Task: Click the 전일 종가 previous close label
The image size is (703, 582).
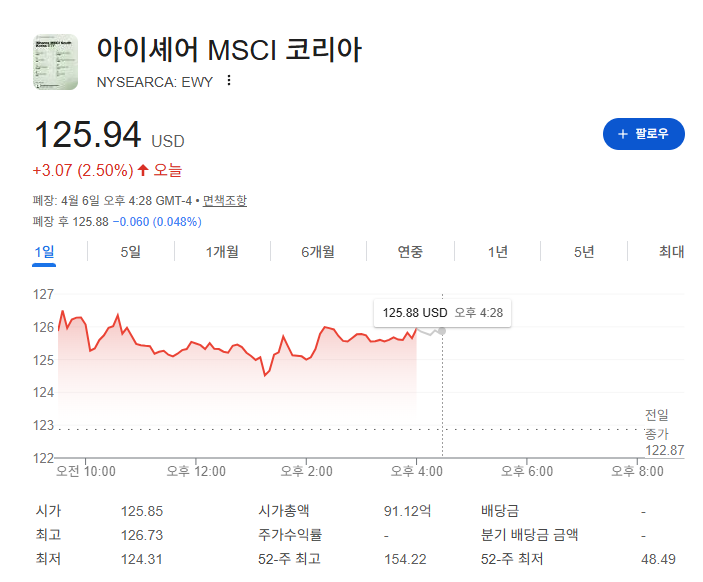Action: [657, 424]
